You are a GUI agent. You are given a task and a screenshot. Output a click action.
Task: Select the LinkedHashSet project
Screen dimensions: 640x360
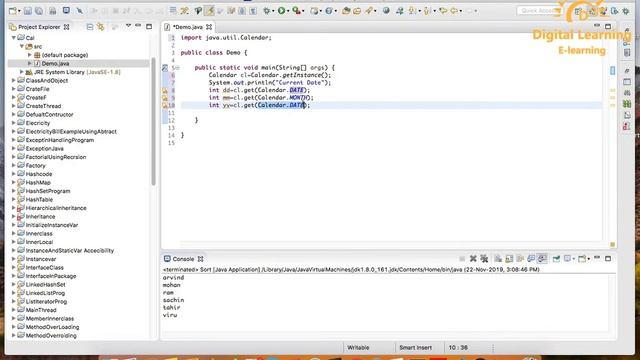[x=45, y=284]
